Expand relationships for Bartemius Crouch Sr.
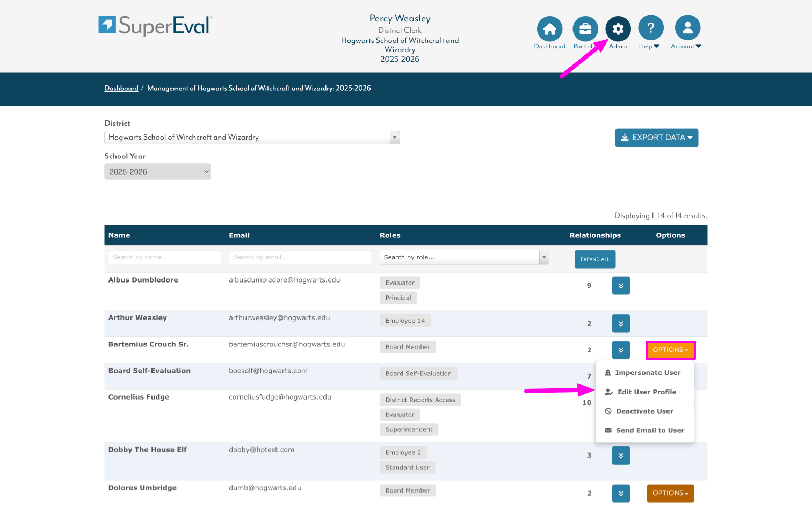This screenshot has height=506, width=812. [x=621, y=350]
